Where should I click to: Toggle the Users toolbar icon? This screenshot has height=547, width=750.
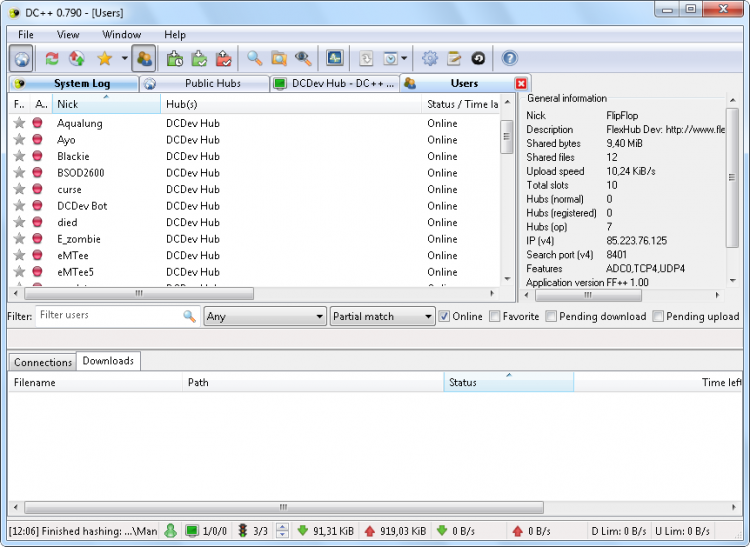(x=144, y=58)
